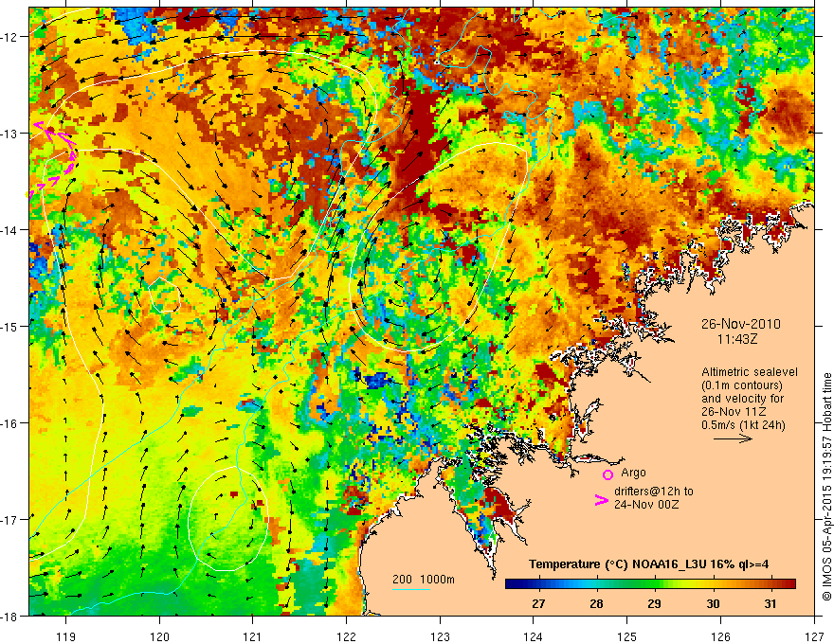Click the 119 longitude axis label
Viewport: 834px width, 644px height.
click(66, 636)
